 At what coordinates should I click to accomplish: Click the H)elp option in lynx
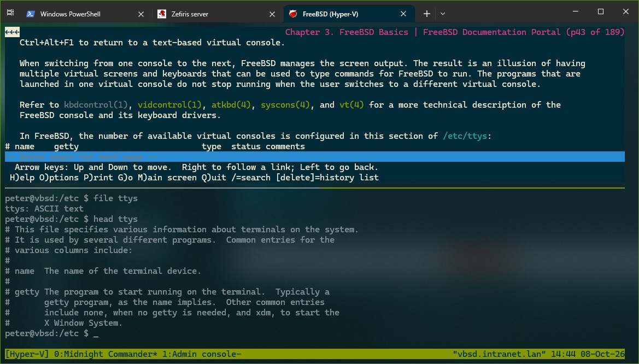coord(22,177)
